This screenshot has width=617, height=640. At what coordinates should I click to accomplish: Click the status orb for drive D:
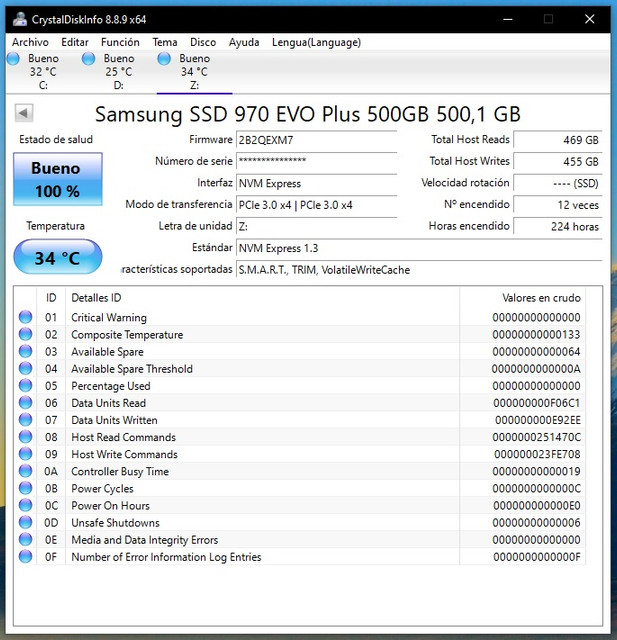[x=88, y=59]
